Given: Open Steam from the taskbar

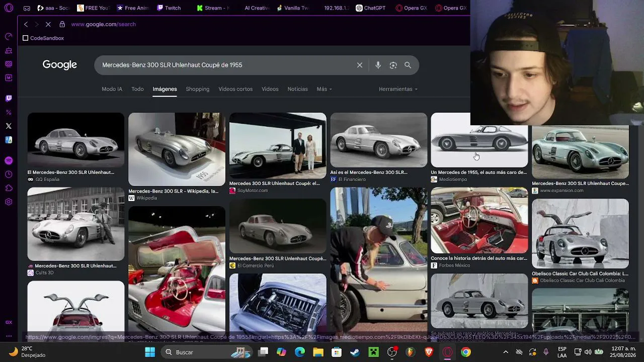Looking at the screenshot, I should [x=355, y=352].
